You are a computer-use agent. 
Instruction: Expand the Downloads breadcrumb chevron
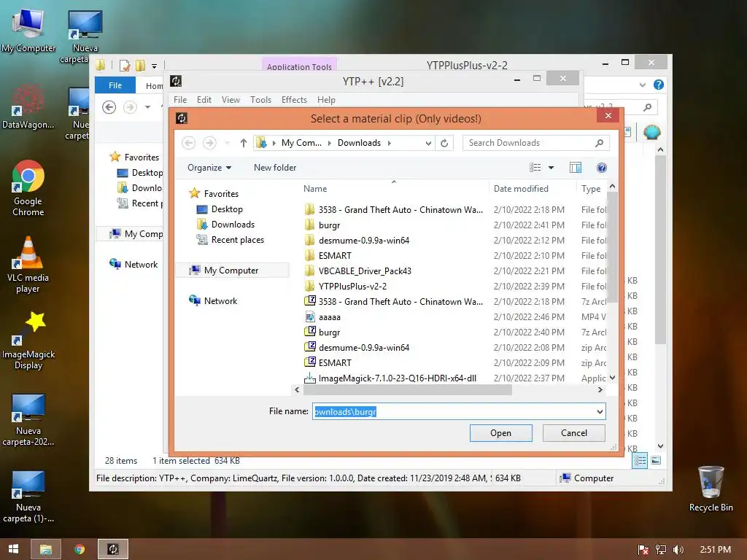click(x=390, y=143)
